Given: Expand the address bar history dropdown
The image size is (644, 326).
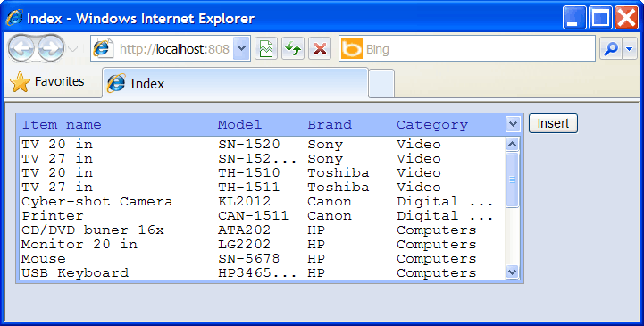Looking at the screenshot, I should [241, 49].
